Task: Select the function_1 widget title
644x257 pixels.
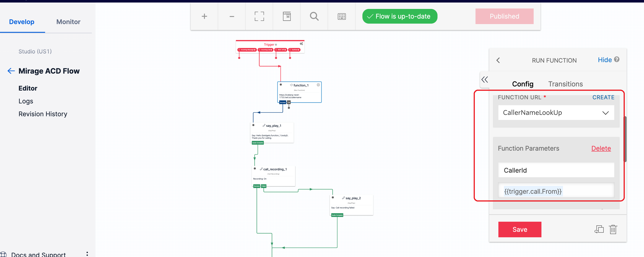Action: [301, 85]
